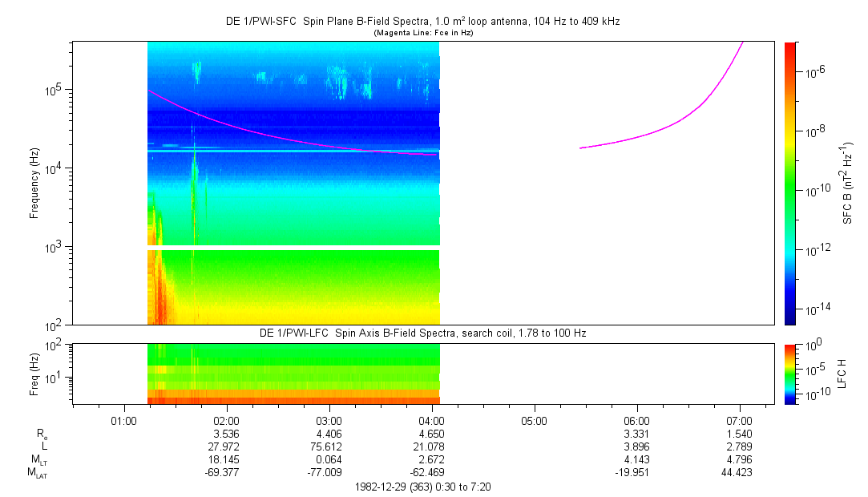Select the 02:00 time axis tick label
The height and width of the screenshot is (497, 868).
[226, 420]
